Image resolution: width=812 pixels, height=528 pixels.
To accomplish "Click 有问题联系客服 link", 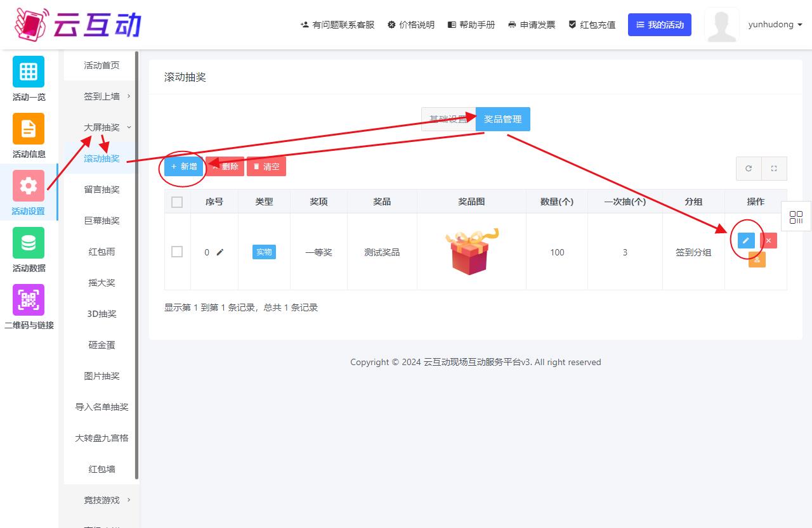I will coord(337,25).
